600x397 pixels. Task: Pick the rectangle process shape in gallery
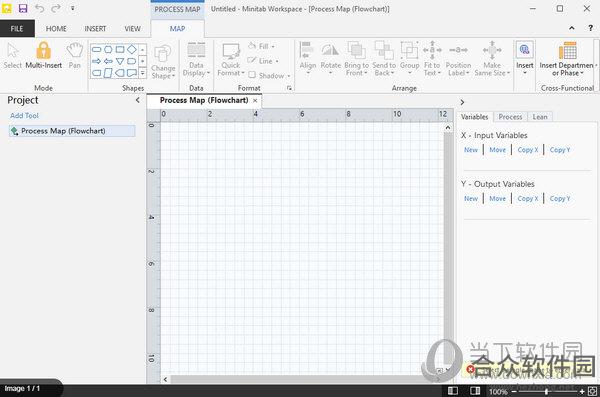coord(120,49)
